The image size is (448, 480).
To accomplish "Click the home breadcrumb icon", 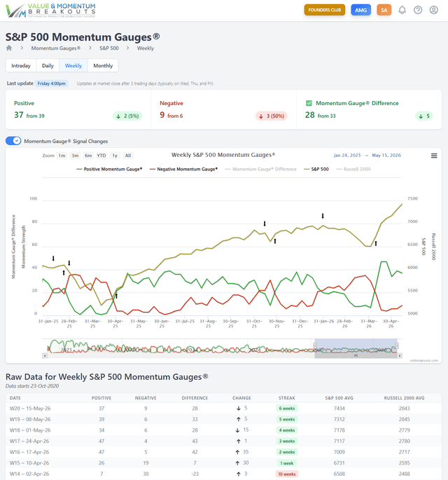I will [x=9, y=48].
